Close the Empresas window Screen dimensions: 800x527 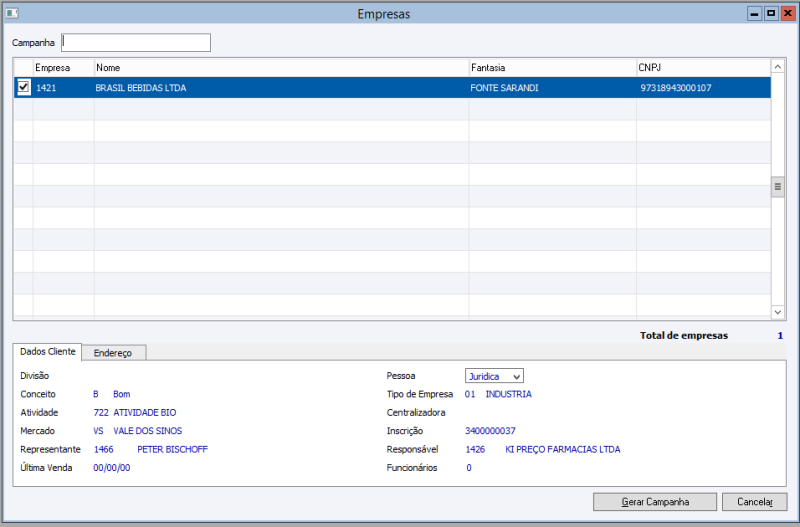787,14
